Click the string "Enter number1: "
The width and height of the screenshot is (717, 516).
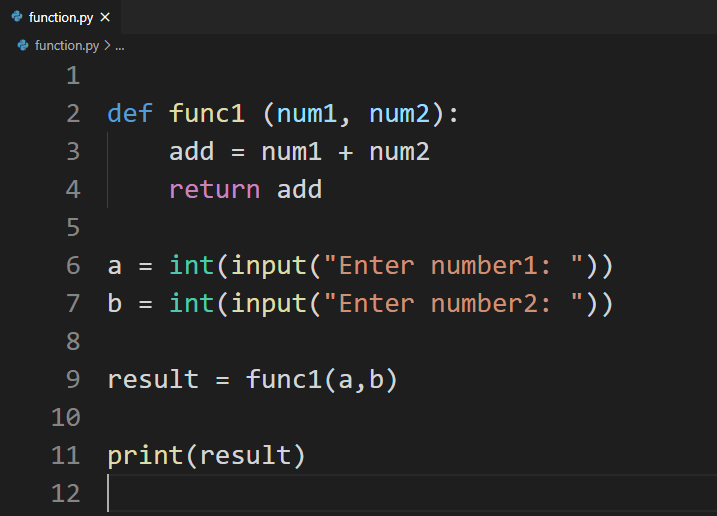point(453,266)
